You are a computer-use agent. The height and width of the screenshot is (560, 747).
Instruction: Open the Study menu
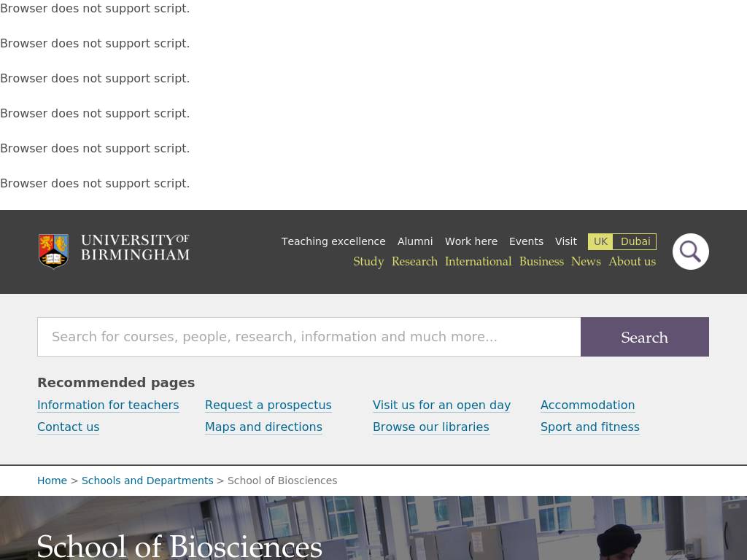(368, 262)
